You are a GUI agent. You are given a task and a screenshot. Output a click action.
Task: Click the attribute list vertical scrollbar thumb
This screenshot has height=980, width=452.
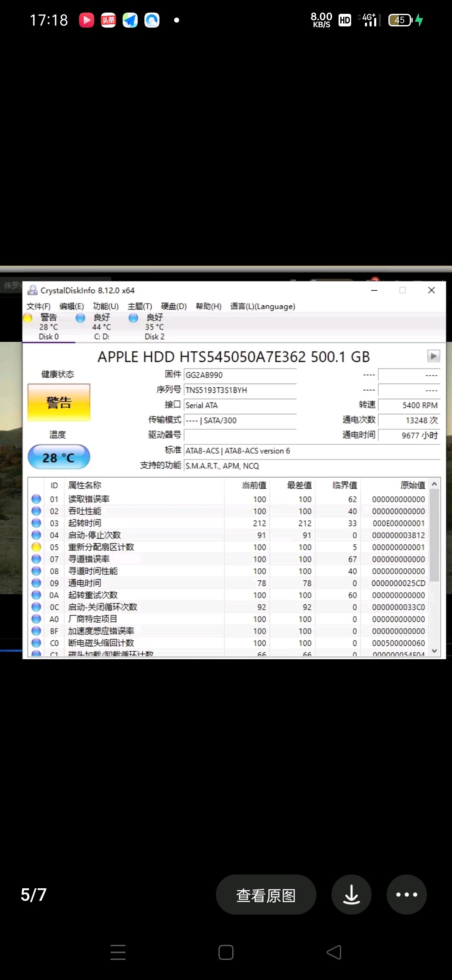click(434, 536)
